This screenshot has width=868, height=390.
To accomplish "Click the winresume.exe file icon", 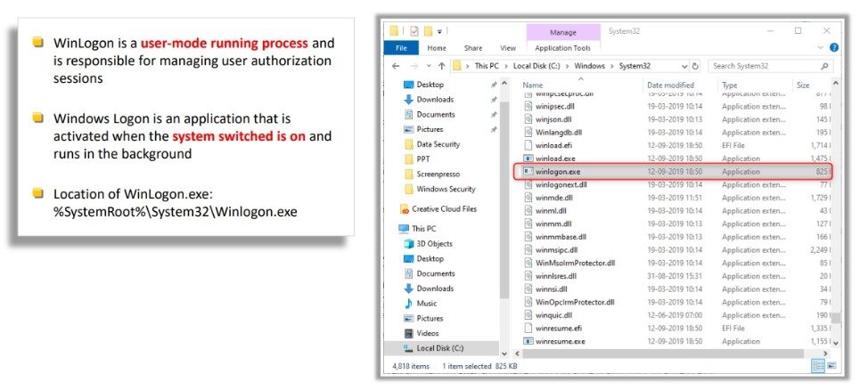I will pyautogui.click(x=528, y=341).
